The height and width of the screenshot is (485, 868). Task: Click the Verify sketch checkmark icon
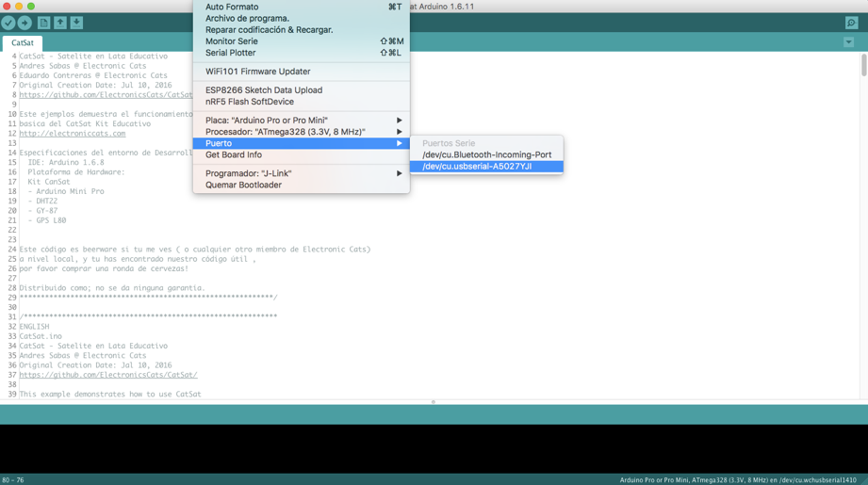pyautogui.click(x=8, y=23)
